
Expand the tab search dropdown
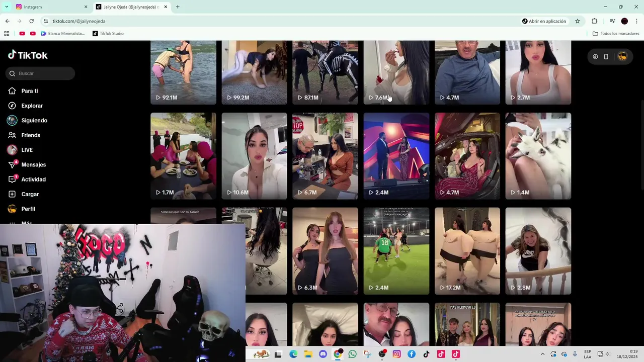[7, 7]
